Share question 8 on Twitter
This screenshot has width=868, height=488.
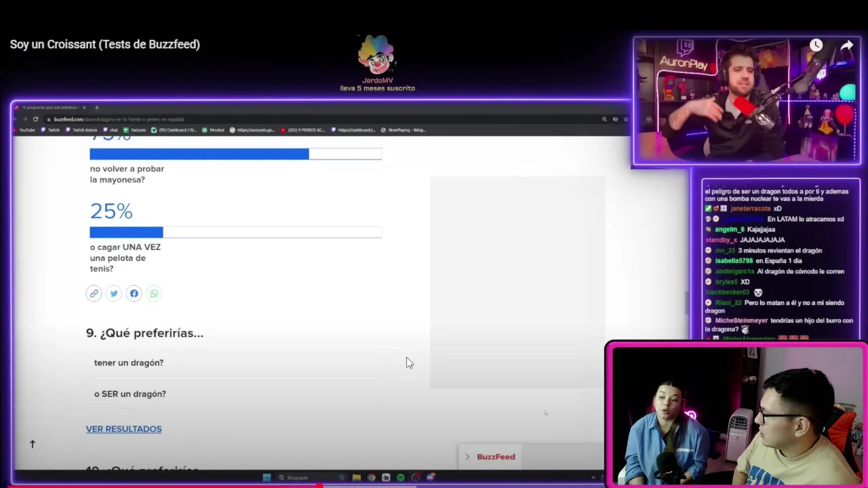pos(114,293)
